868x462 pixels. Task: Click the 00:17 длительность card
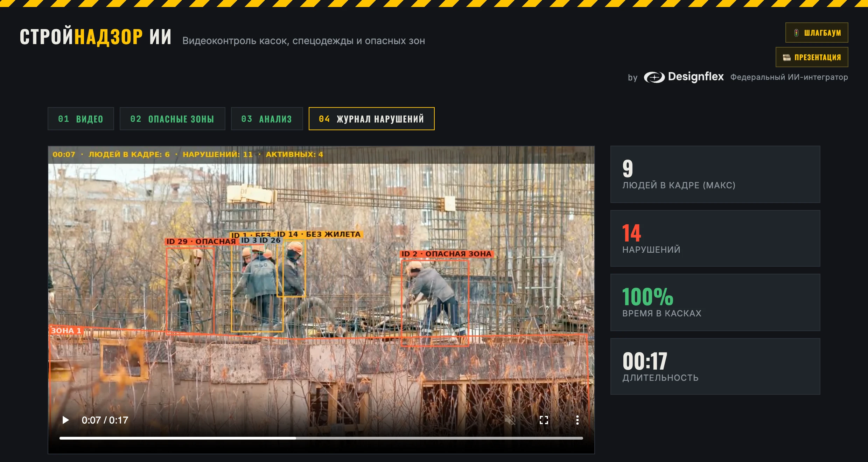(715, 366)
